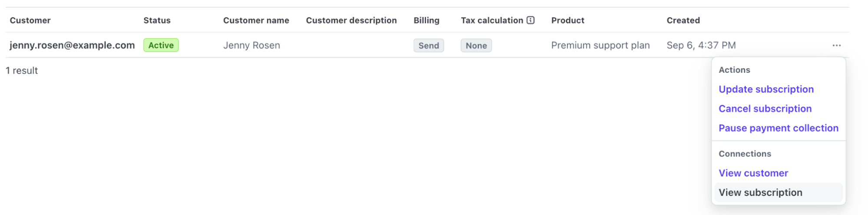This screenshot has width=868, height=215.
Task: Open View customer link
Action: (753, 173)
